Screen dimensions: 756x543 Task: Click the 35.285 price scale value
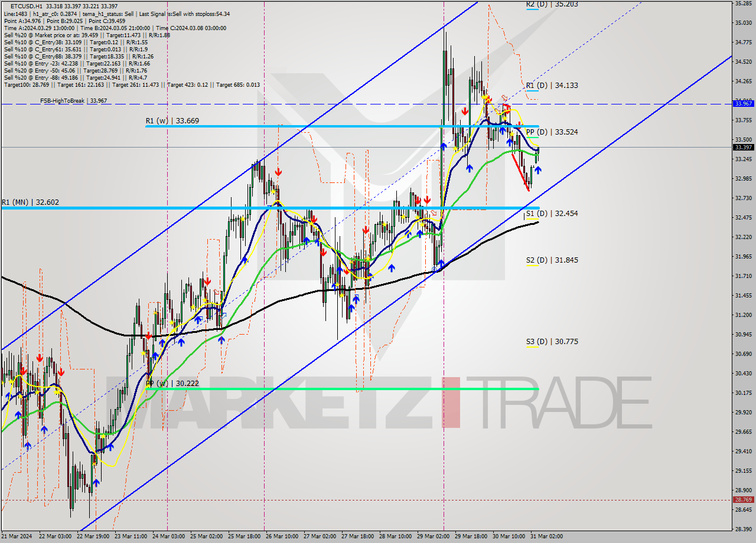[743, 4]
